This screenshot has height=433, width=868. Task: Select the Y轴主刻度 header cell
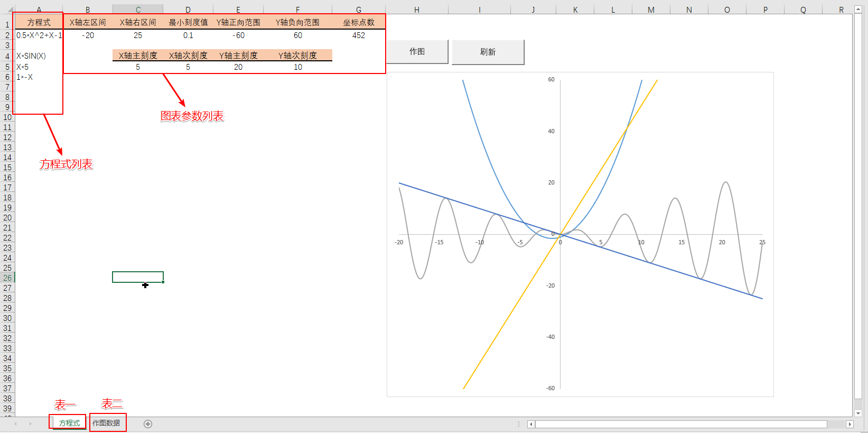238,56
